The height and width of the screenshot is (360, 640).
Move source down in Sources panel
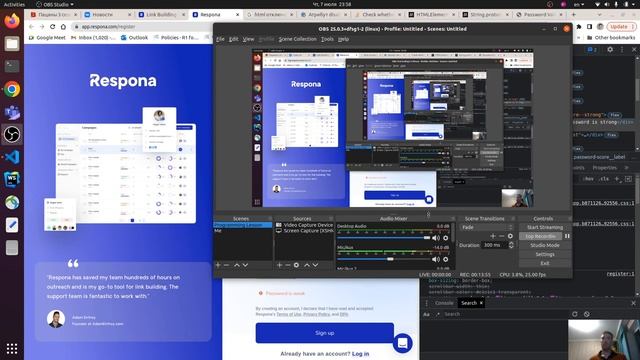point(316,265)
